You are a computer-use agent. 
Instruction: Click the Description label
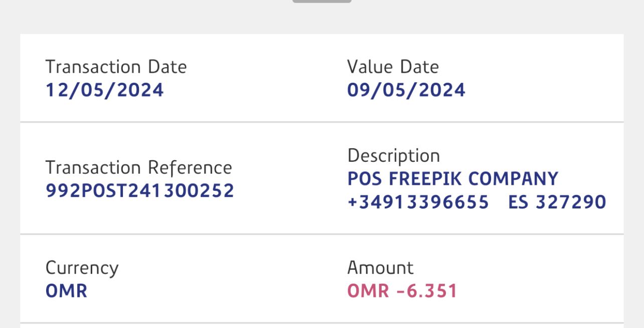(393, 156)
